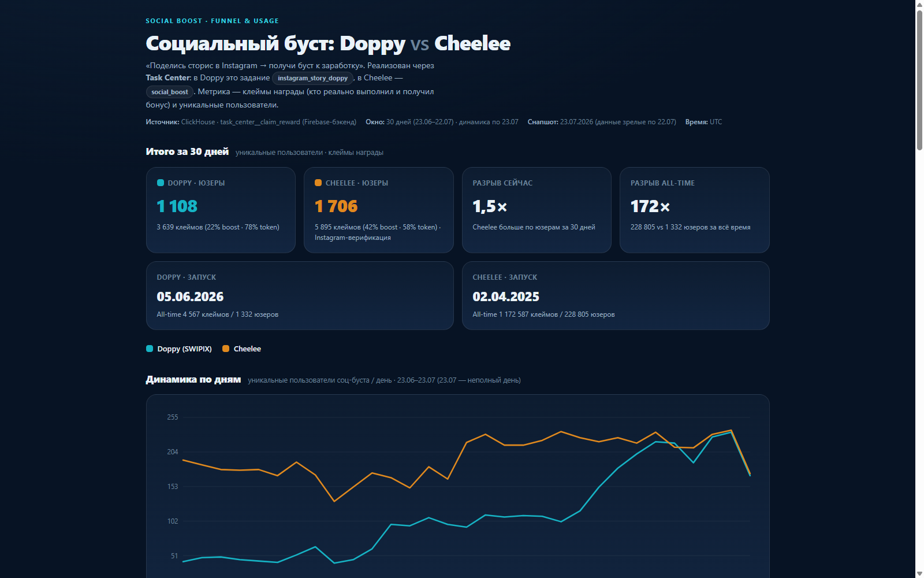Click the Динамика по дням heading
The width and height of the screenshot is (924, 578).
(193, 380)
